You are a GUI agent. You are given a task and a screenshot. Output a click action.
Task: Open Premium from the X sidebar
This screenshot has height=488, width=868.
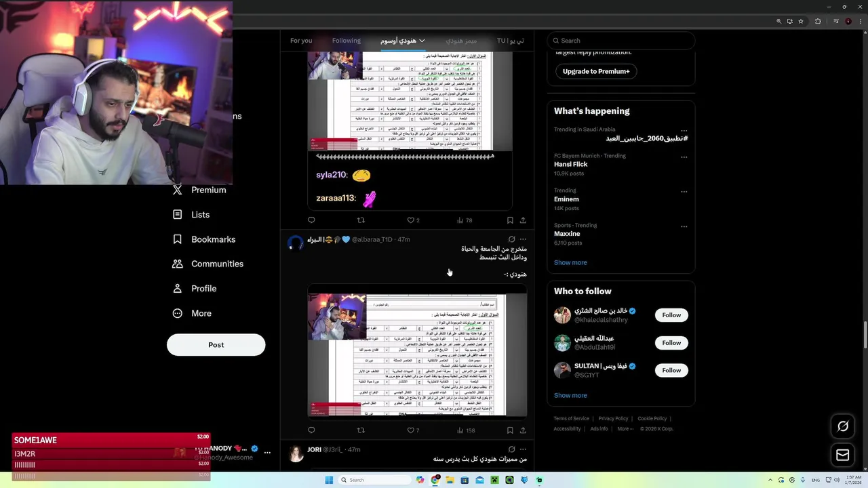pos(199,190)
